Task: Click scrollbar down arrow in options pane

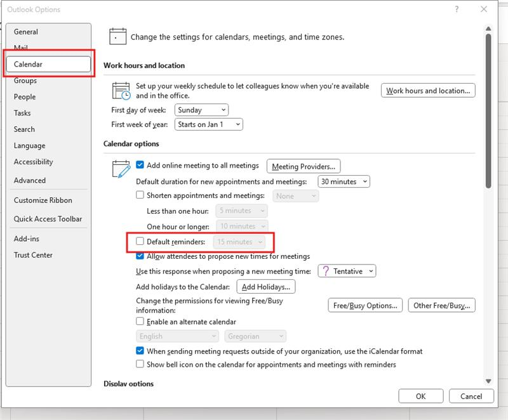Action: (x=488, y=381)
